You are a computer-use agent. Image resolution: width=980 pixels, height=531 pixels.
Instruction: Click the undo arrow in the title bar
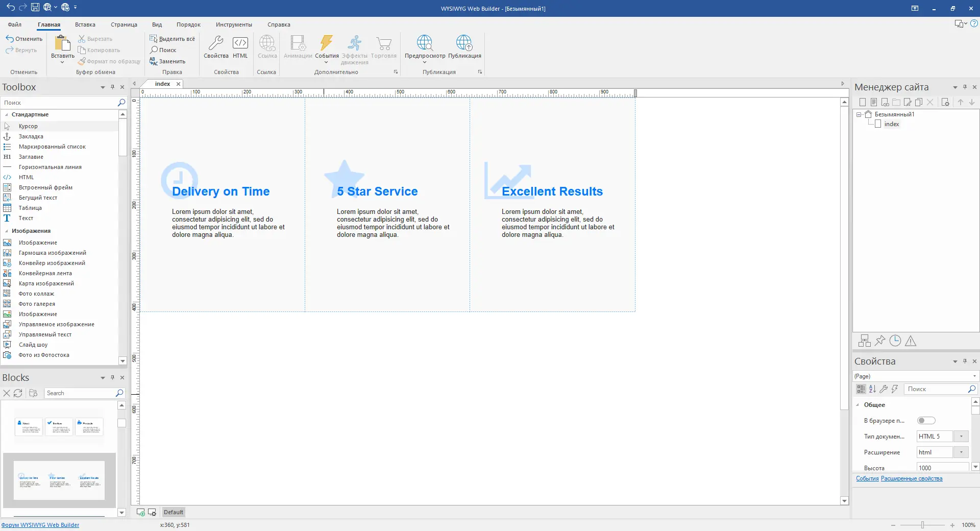point(10,7)
